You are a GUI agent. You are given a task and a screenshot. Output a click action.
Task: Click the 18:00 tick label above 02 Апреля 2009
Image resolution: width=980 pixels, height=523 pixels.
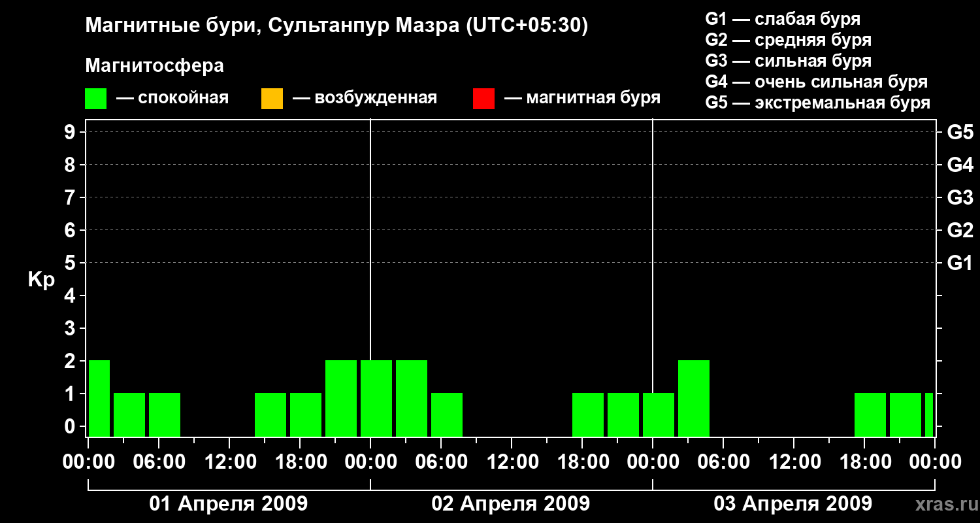582,462
